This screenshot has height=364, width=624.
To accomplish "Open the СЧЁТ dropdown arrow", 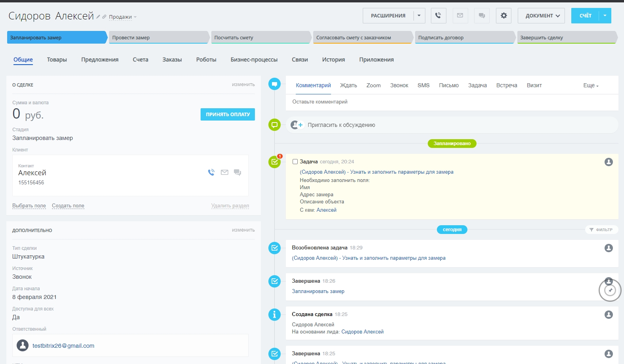I will pyautogui.click(x=605, y=15).
